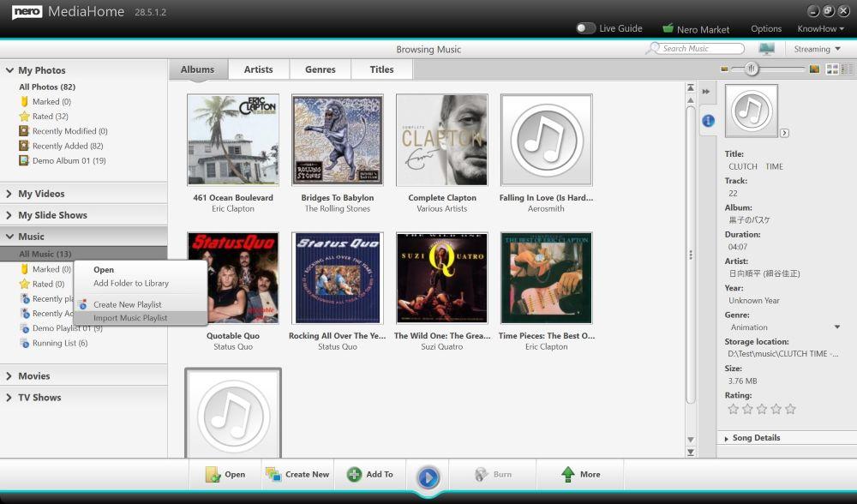Click the small thumbnail size icon
This screenshot has height=504, width=857.
click(x=725, y=69)
